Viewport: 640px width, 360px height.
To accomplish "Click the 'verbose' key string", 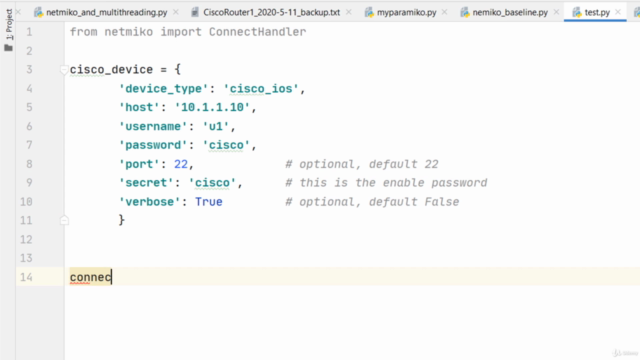I will (150, 202).
